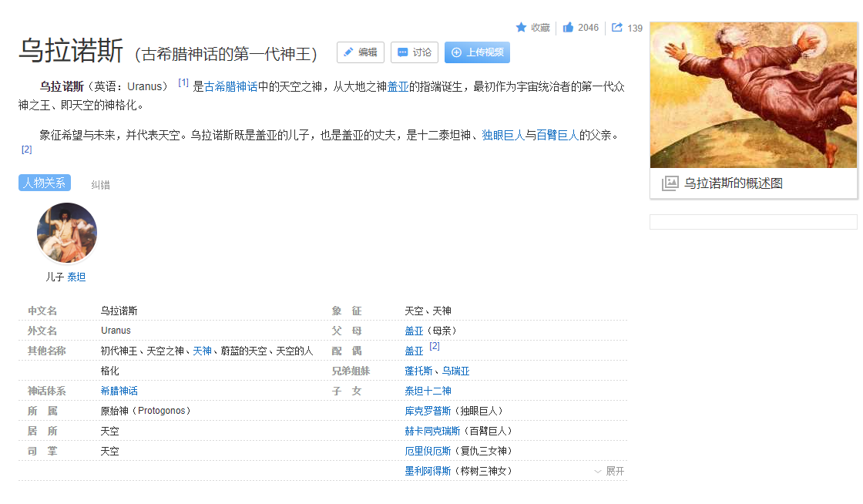Click the empty box under overview image
863x504 pixels.
click(754, 222)
